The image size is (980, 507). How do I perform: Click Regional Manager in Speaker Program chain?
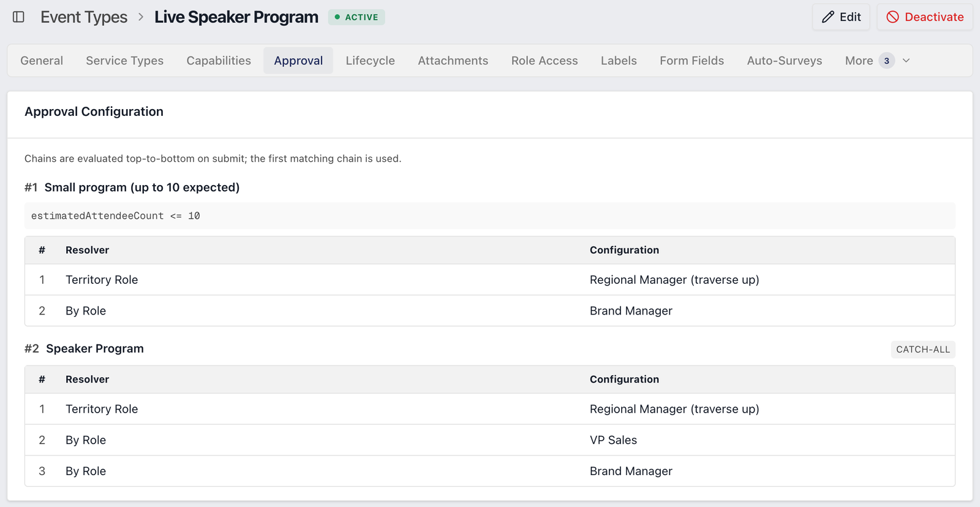[674, 410]
